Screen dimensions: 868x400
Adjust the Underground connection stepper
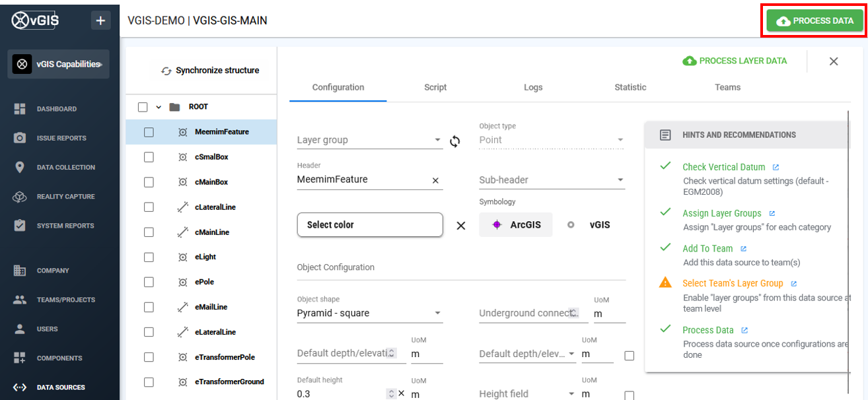(x=573, y=313)
